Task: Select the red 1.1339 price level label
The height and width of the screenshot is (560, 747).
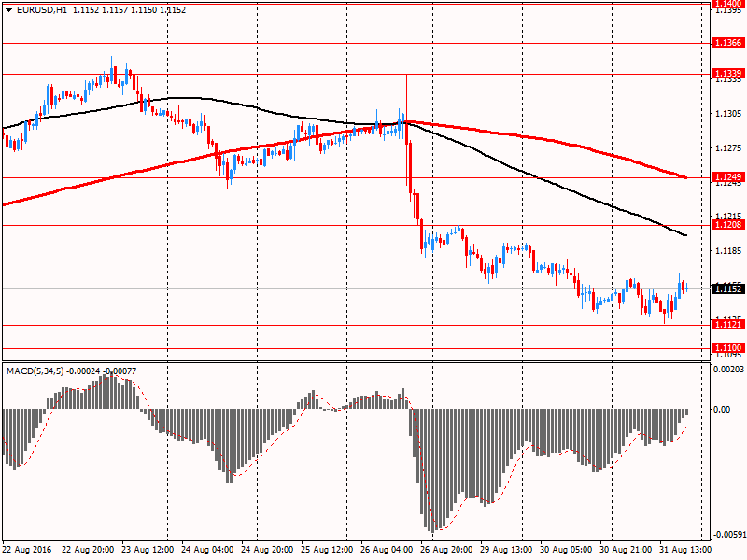Action: click(727, 74)
